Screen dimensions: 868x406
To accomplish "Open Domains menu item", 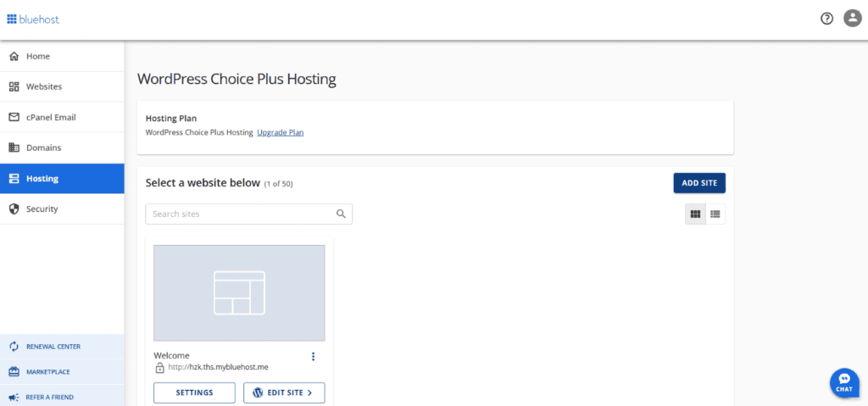I will click(x=62, y=147).
